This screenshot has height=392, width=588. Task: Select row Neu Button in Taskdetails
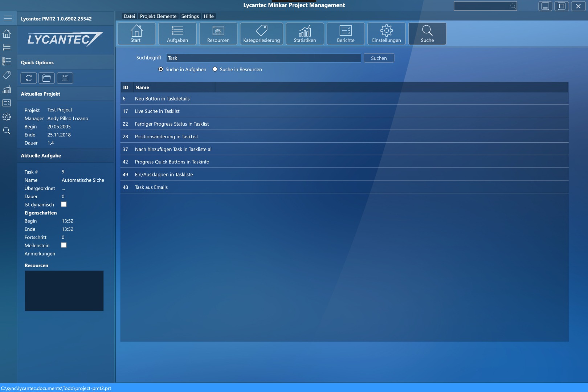tap(344, 99)
